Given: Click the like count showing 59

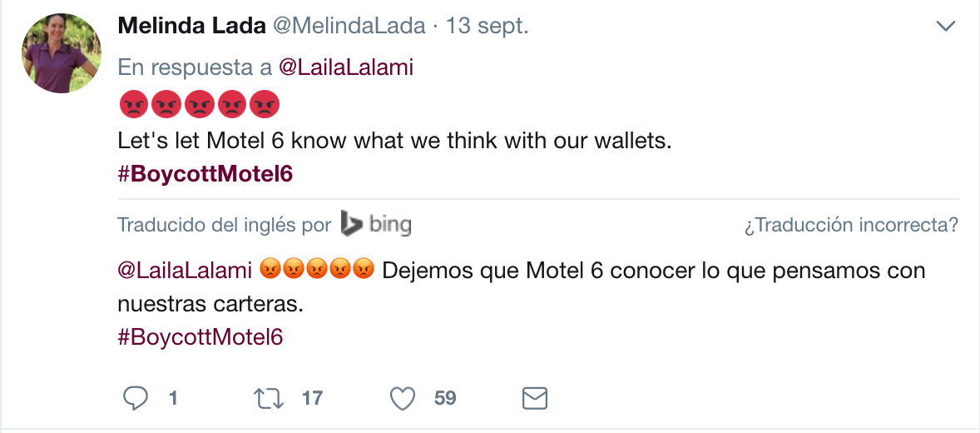Looking at the screenshot, I should click(445, 399).
